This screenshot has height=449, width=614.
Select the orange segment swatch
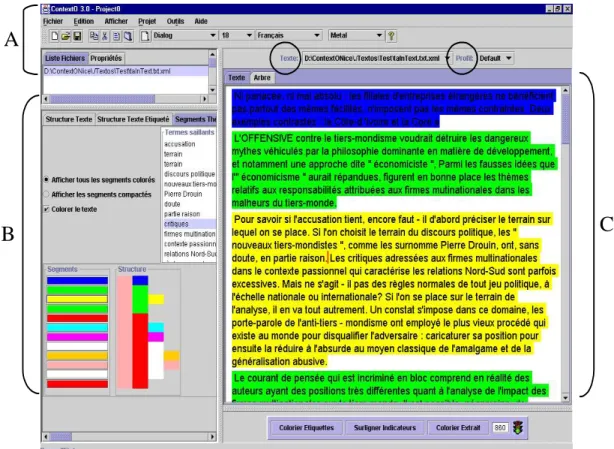77,356
